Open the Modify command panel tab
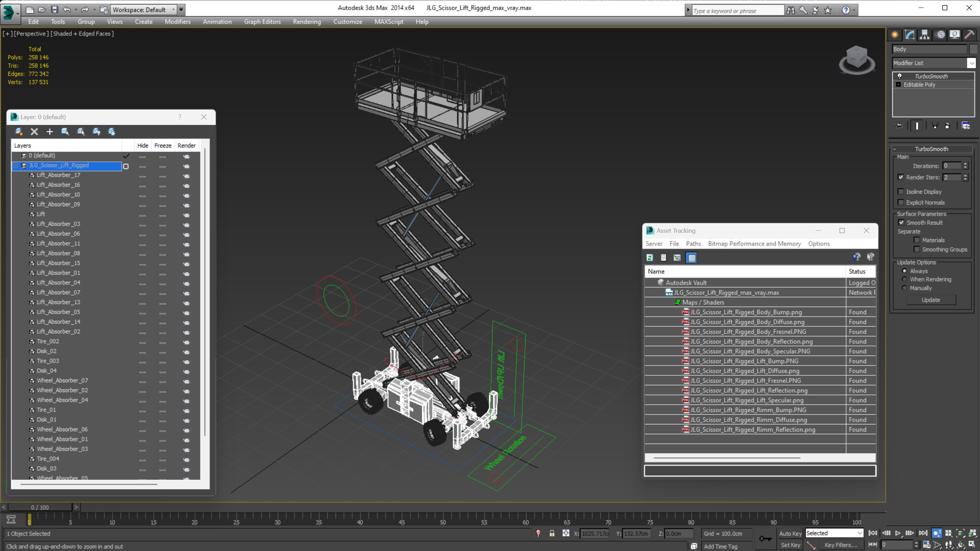 (x=910, y=35)
